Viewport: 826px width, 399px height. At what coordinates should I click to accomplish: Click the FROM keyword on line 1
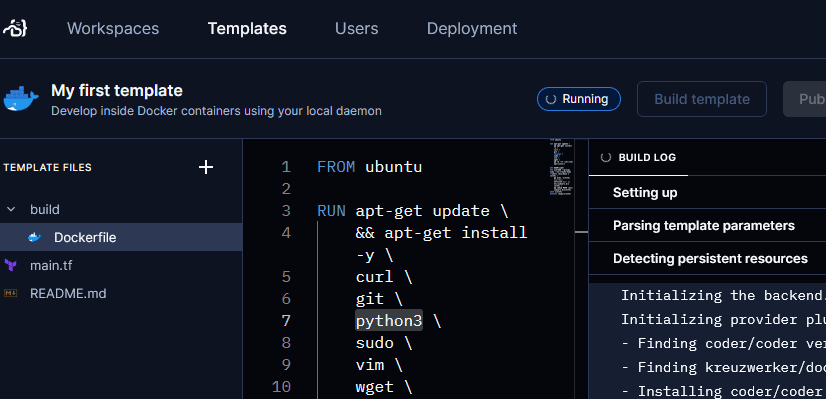coord(336,167)
